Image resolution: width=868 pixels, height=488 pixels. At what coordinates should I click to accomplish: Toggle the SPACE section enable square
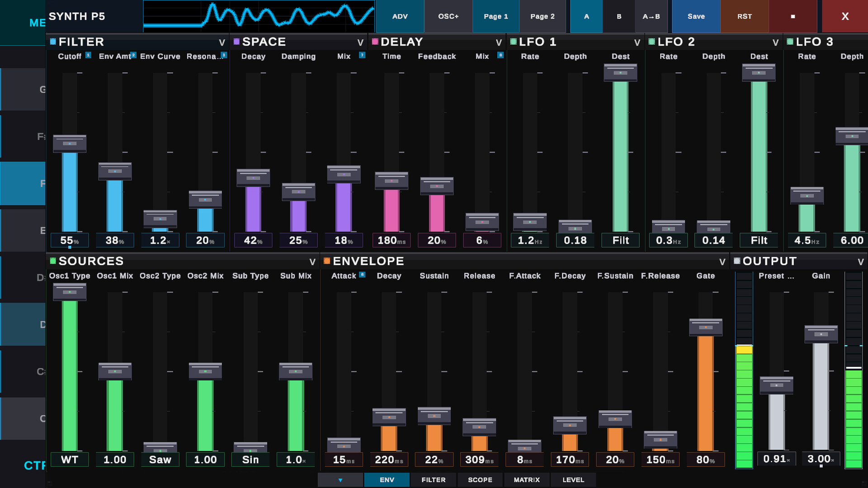tap(236, 42)
